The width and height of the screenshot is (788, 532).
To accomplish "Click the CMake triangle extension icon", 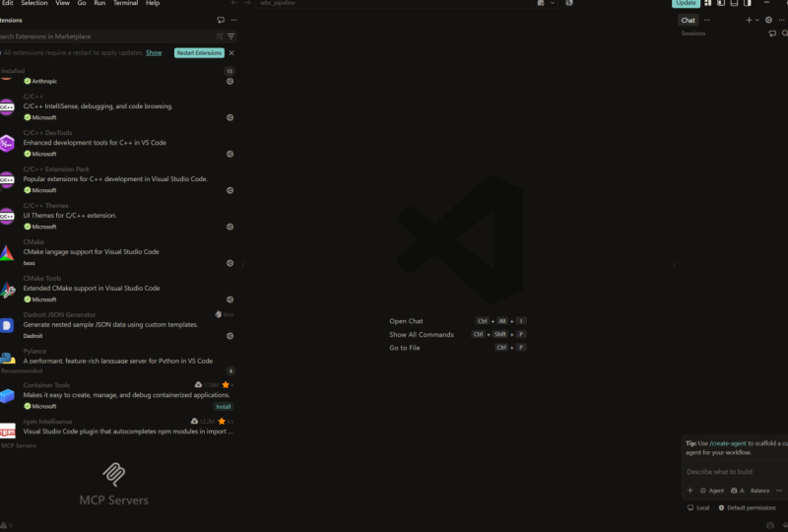I will [7, 253].
